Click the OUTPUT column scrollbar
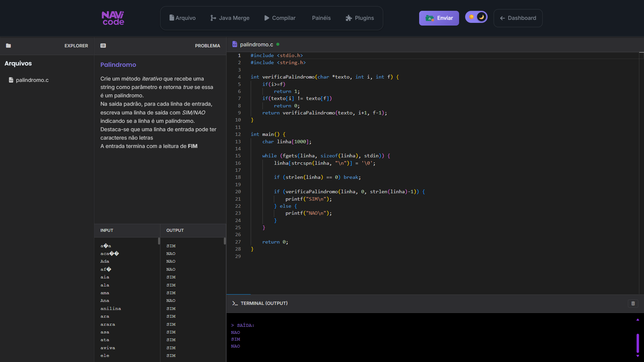 [225, 241]
